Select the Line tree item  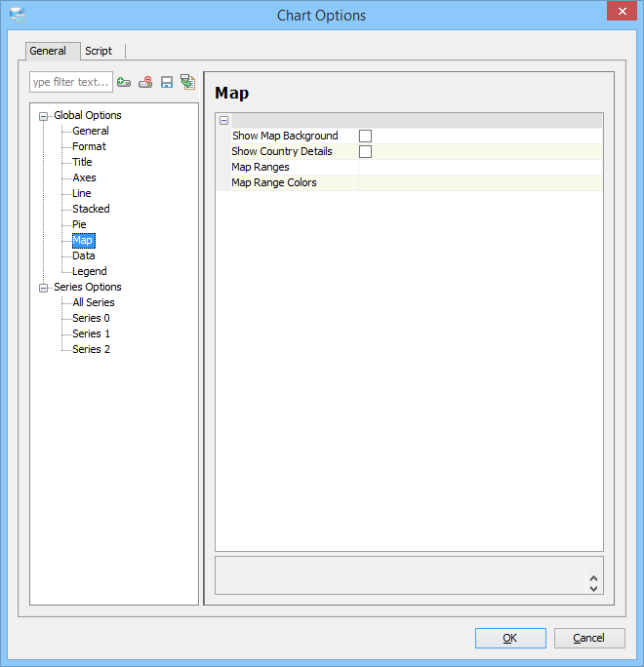82,193
